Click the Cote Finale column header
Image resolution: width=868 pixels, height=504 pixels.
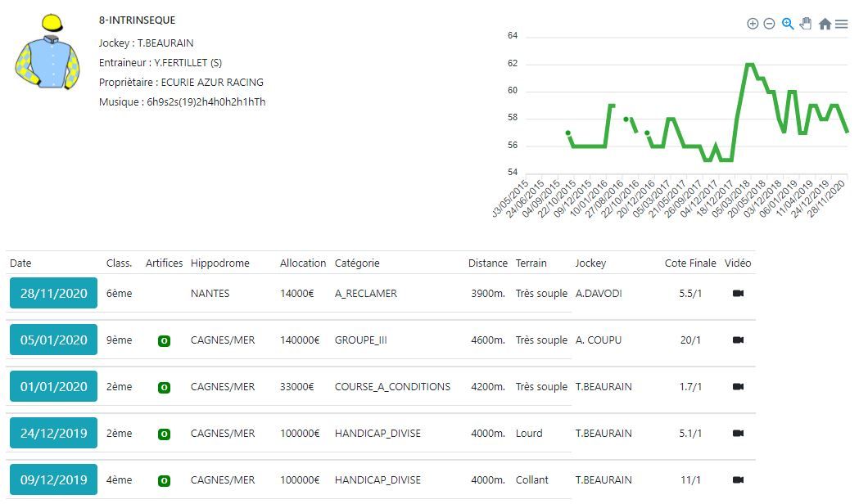click(689, 263)
